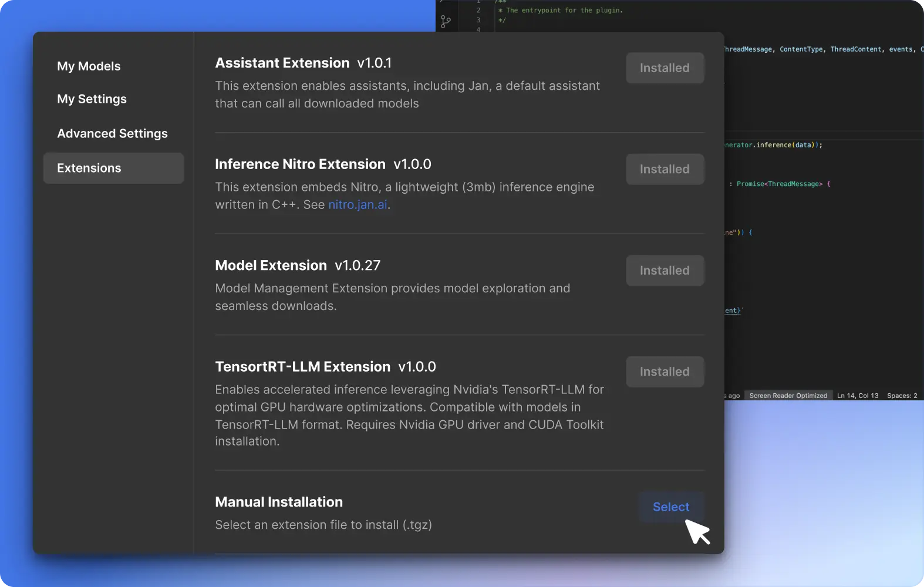The width and height of the screenshot is (924, 587).
Task: Open Advanced Settings in the sidebar
Action: coord(112,134)
